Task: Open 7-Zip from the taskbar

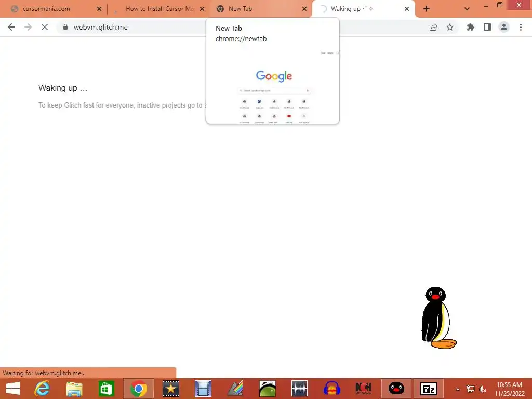Action: coord(428,389)
